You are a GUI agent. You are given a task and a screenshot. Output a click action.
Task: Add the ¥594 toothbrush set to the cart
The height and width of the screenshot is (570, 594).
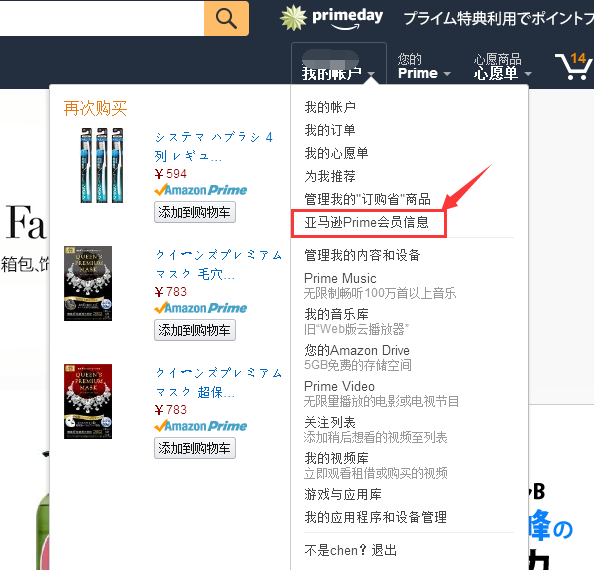(195, 212)
